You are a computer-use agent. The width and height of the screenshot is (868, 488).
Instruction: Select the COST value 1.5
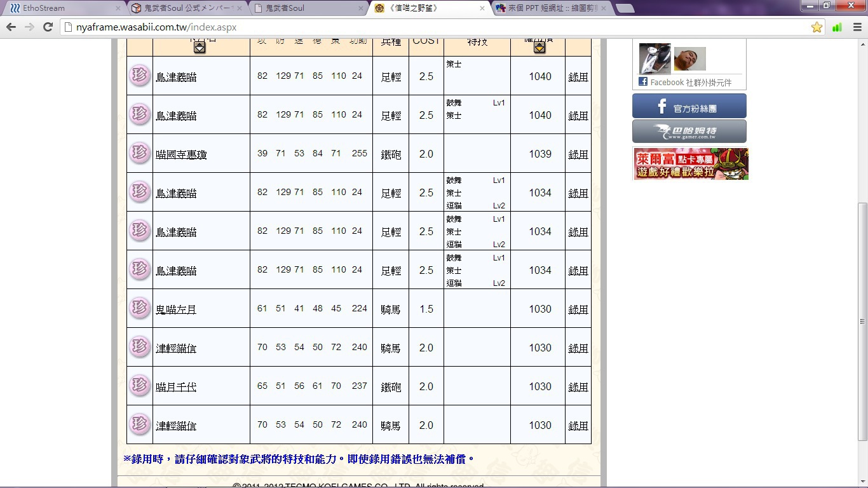click(x=426, y=309)
